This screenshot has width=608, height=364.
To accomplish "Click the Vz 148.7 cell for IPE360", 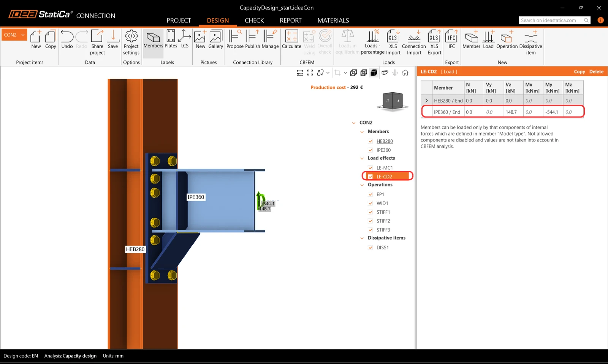I will pos(513,112).
